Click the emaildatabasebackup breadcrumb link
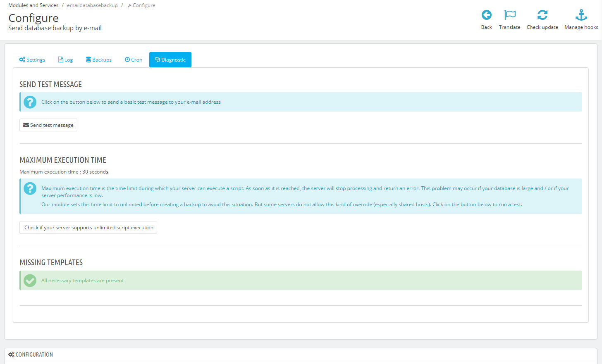Image resolution: width=602 pixels, height=364 pixels. 92,5
